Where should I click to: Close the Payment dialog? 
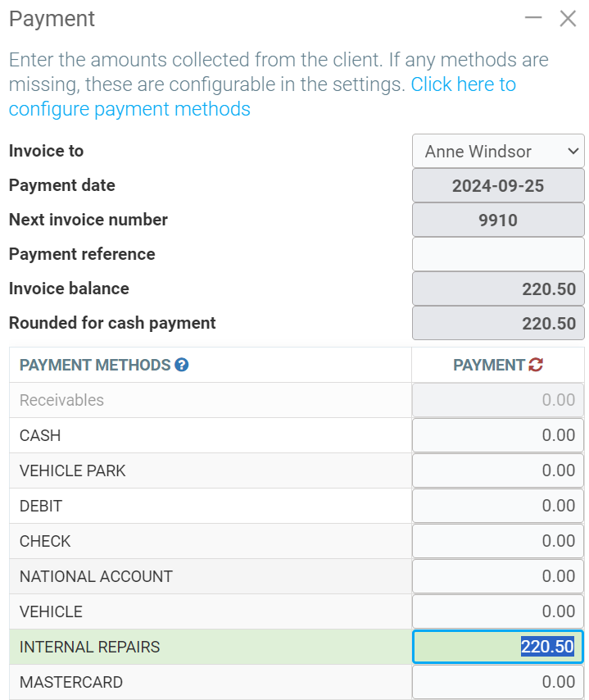point(569,17)
